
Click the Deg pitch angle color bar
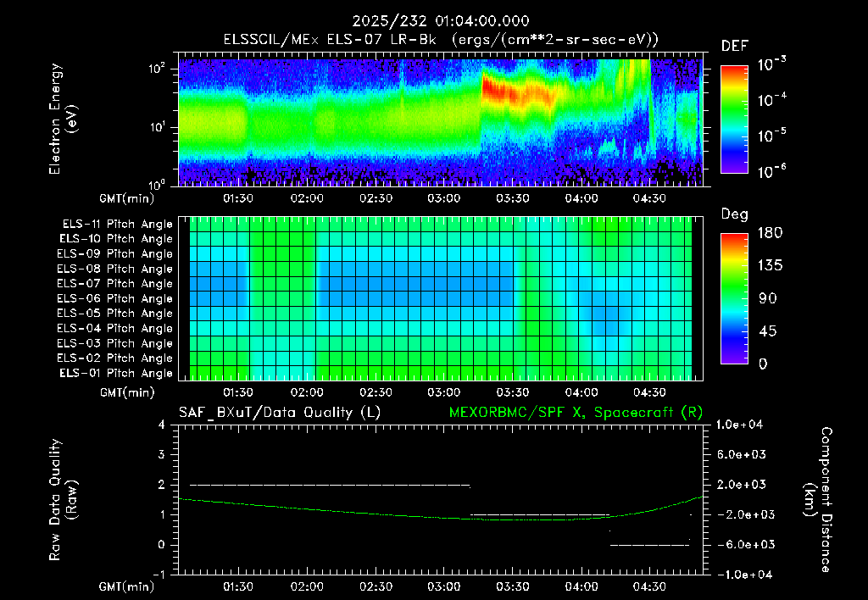[x=734, y=299]
